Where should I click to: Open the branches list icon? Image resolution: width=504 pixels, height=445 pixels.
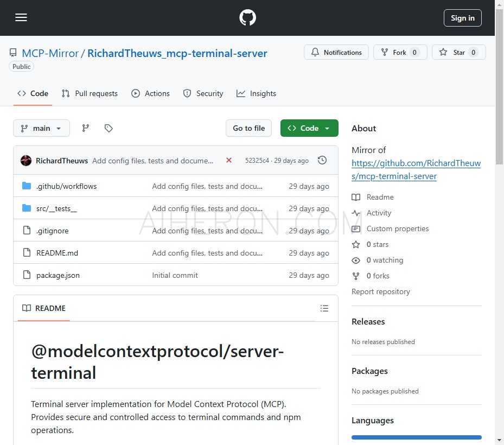click(85, 128)
